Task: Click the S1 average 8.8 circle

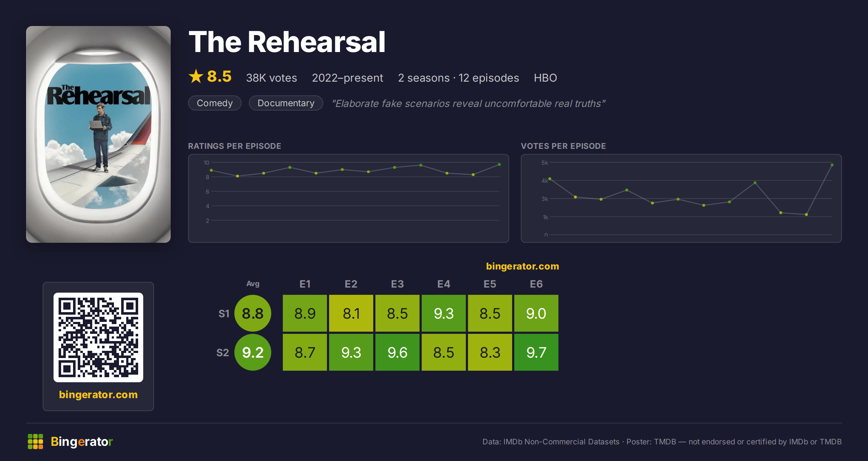Action: click(253, 313)
